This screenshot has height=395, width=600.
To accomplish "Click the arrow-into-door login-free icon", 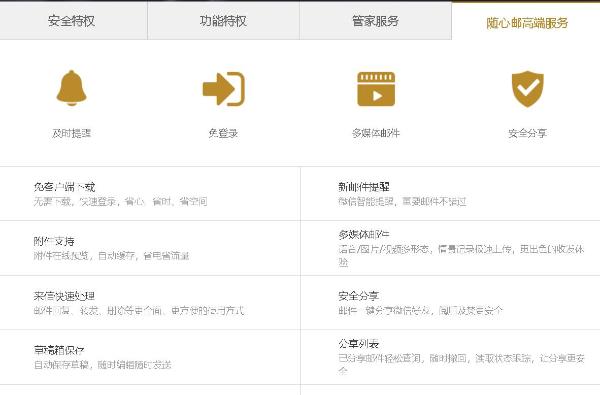I will click(x=223, y=88).
